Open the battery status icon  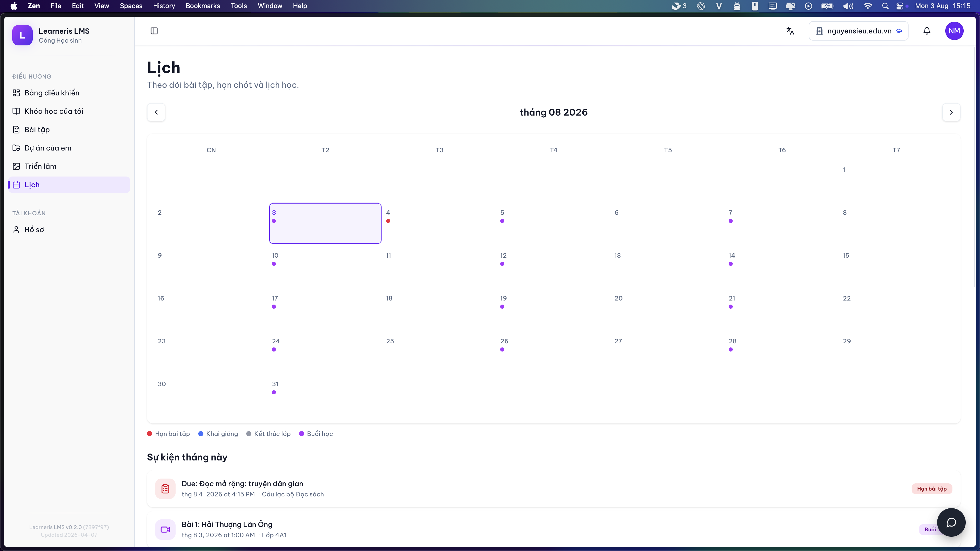(x=828, y=6)
